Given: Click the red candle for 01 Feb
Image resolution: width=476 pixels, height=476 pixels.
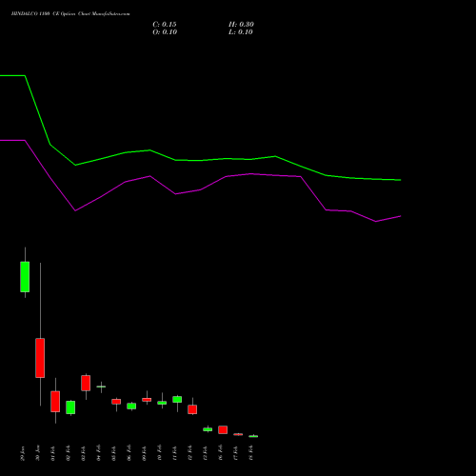Looking at the screenshot, I should (55, 402).
